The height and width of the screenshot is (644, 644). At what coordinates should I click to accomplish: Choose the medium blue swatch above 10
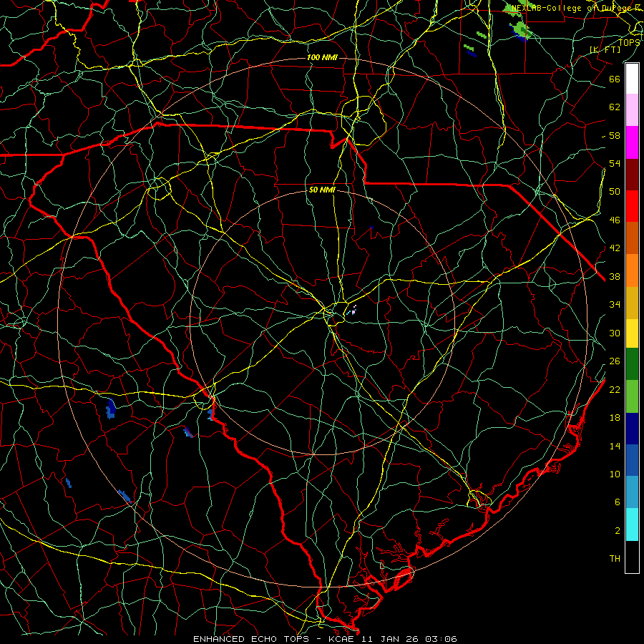pos(632,460)
